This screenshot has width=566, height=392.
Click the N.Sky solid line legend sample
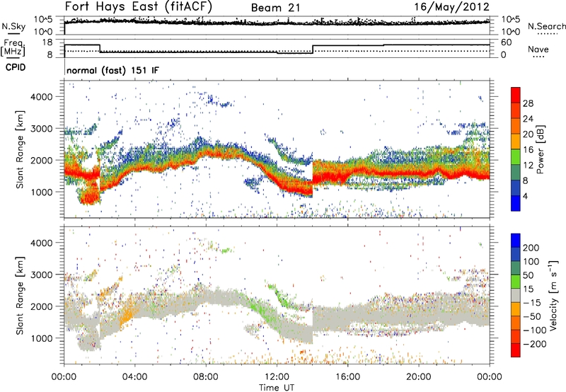coord(13,33)
